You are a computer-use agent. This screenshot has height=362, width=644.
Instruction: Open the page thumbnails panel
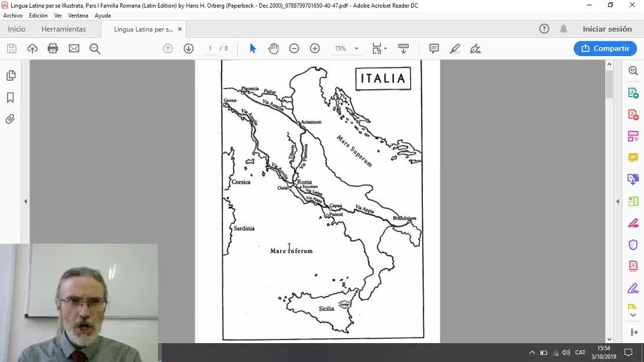(11, 75)
